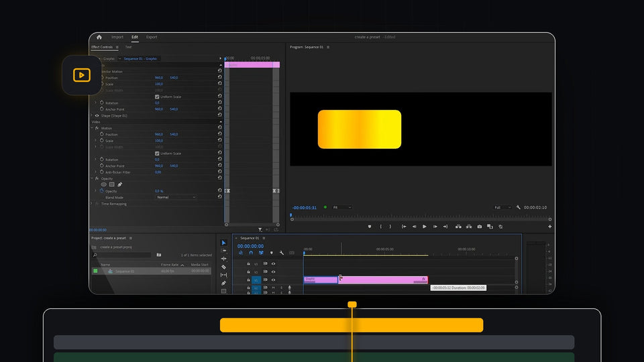The height and width of the screenshot is (362, 644).
Task: Switch to the Import tab
Action: (x=117, y=37)
